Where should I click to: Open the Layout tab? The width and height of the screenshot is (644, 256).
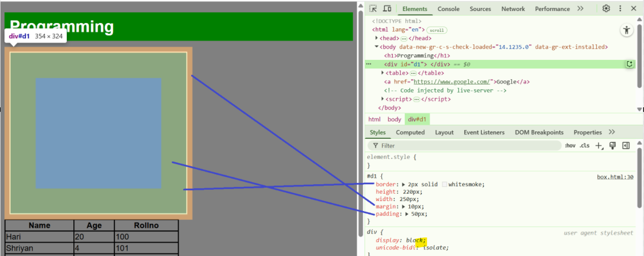pyautogui.click(x=444, y=132)
